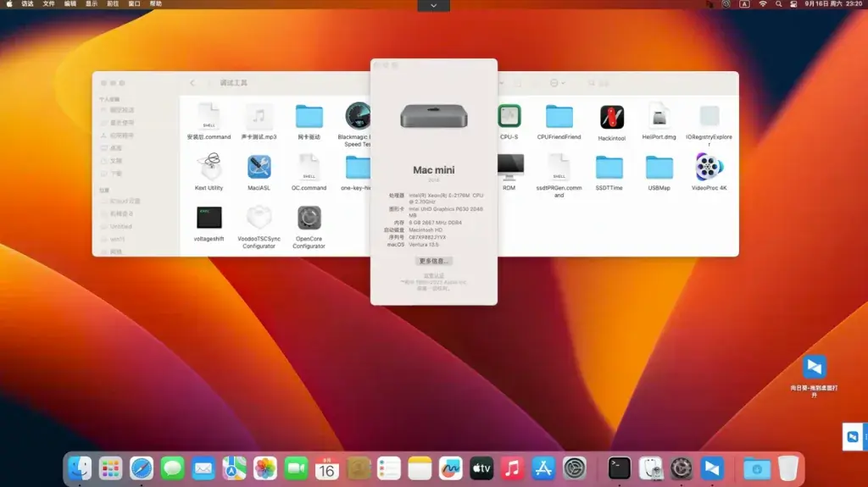Open Spotlight search in menu bar
The width and height of the screenshot is (868, 487).
click(x=779, y=4)
